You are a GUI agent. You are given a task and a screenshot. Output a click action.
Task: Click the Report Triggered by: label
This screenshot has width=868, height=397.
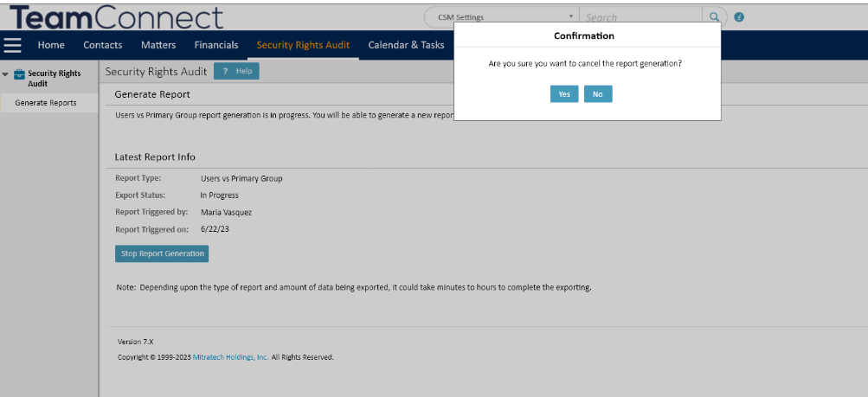pos(151,212)
